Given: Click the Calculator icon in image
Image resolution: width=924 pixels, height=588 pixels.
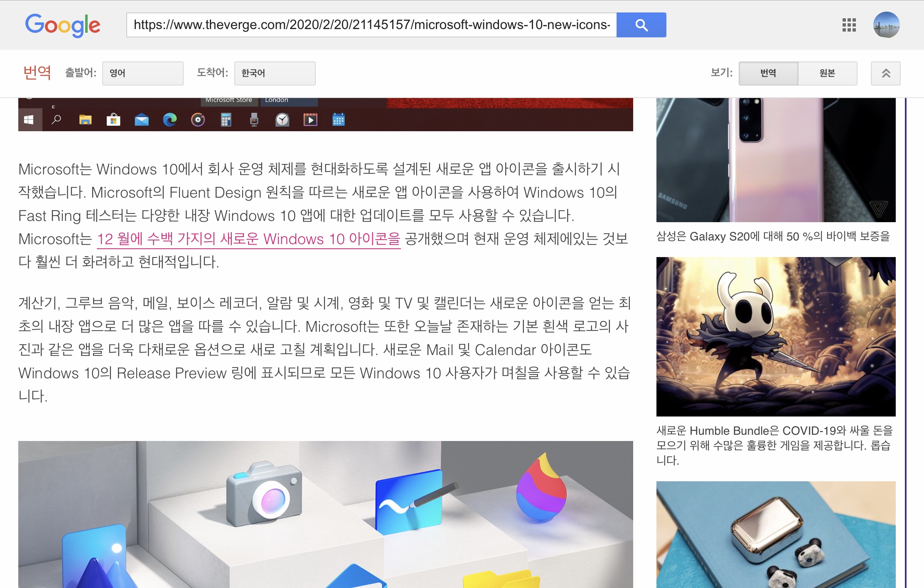Looking at the screenshot, I should click(x=226, y=120).
